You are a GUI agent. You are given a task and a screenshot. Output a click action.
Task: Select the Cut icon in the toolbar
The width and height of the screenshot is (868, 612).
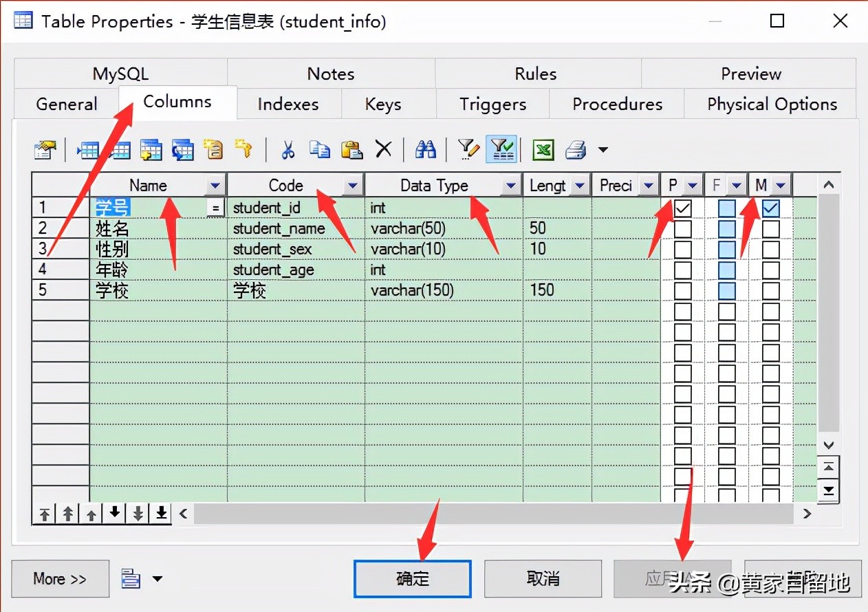click(x=287, y=149)
